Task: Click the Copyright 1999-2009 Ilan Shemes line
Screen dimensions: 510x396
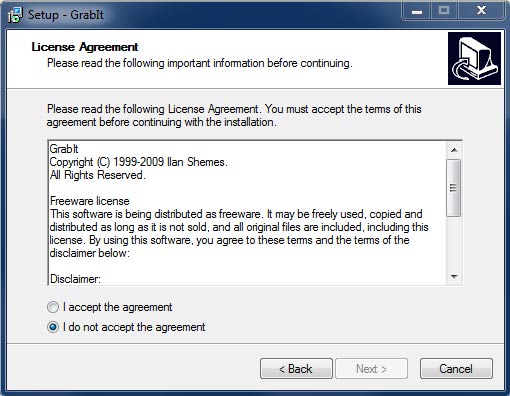Action: tap(138, 162)
